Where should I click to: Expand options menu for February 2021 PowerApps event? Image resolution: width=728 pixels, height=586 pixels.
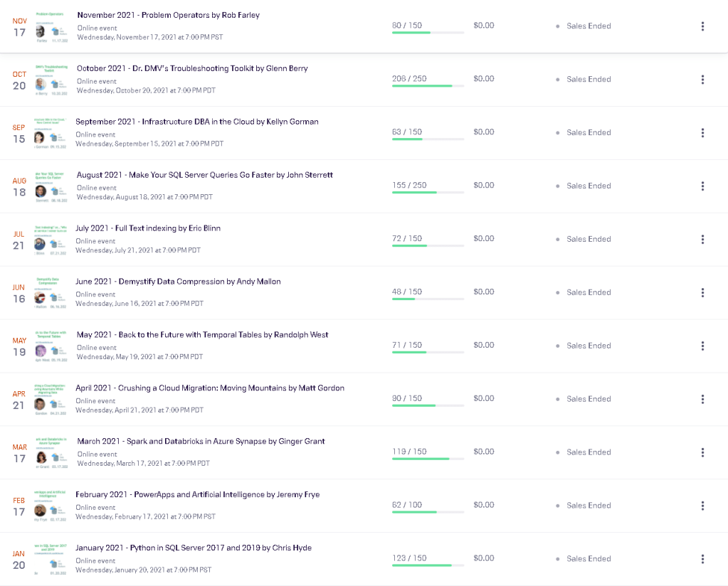click(702, 506)
